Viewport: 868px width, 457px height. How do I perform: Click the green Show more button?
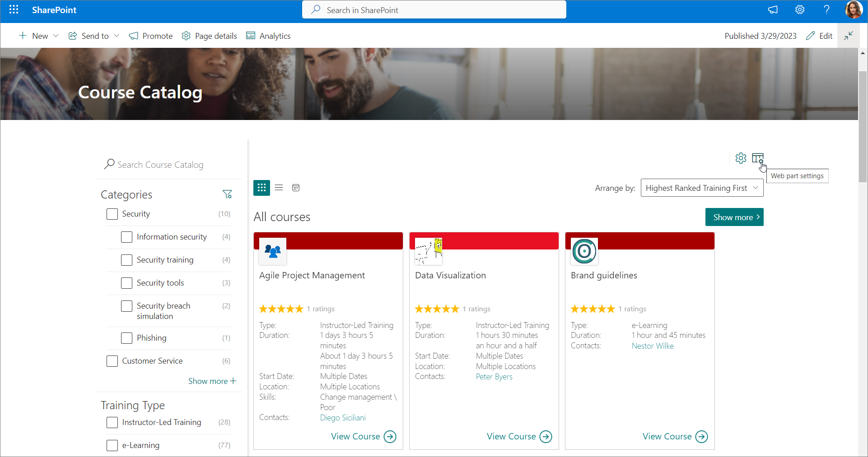pyautogui.click(x=734, y=217)
